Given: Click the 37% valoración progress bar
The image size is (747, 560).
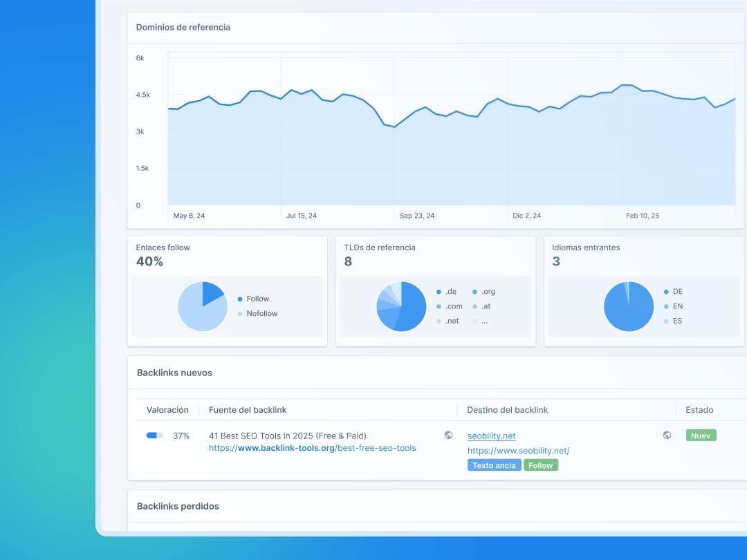Looking at the screenshot, I should (154, 436).
